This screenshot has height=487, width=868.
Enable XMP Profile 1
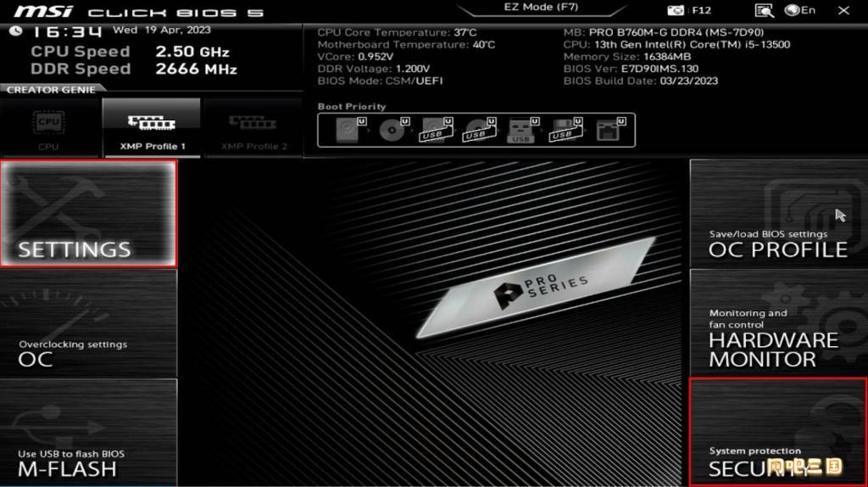point(153,128)
